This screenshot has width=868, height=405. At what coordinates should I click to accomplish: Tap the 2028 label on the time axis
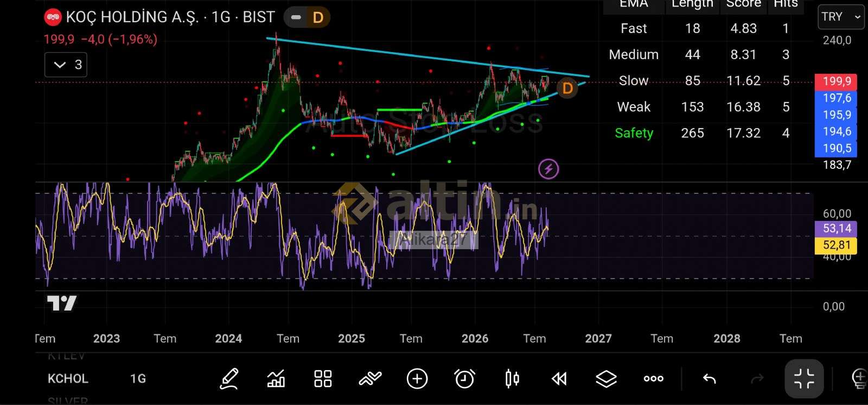click(727, 339)
